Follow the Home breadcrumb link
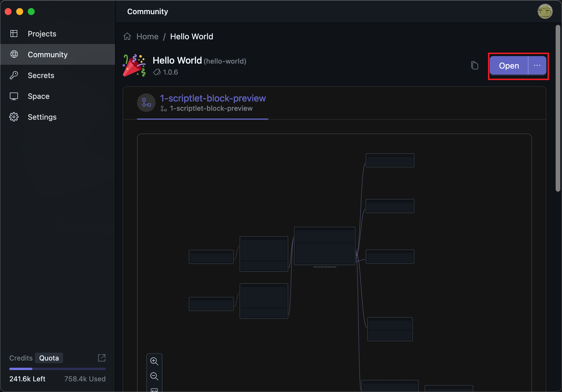The width and height of the screenshot is (562, 392). (x=147, y=36)
